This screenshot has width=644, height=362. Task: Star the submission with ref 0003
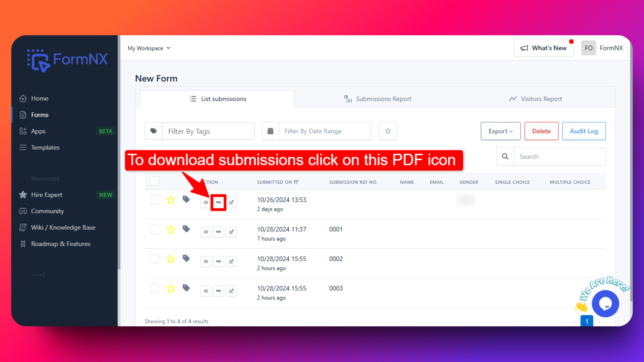171,288
